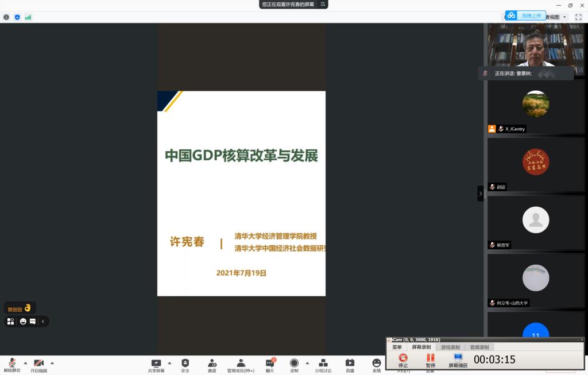The image size is (588, 375).
Task: Click the grid layout icon in floating toolbar
Action: 10,322
